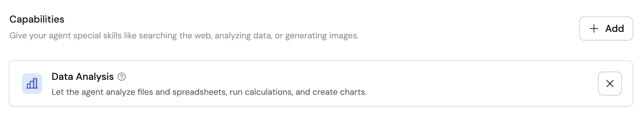Click 'generating images' in the subtitle
The image size is (644, 118).
click(x=321, y=36)
